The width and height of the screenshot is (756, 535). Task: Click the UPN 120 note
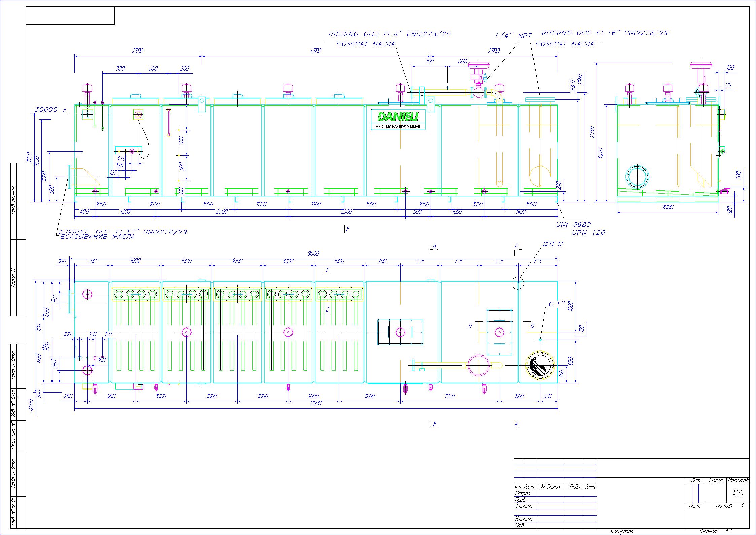point(588,232)
